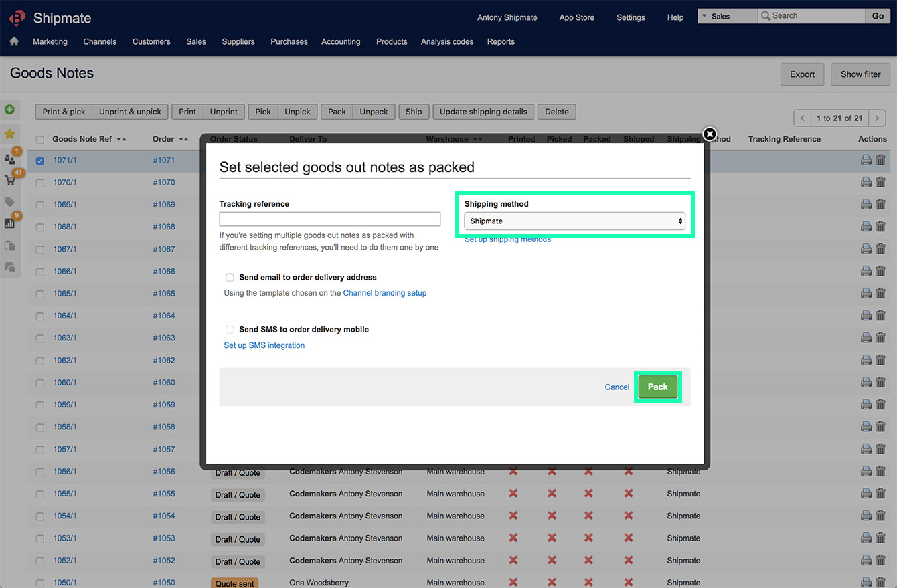This screenshot has height=588, width=897.
Task: Tick the checkbox for goods note 1064/1
Action: 40,316
